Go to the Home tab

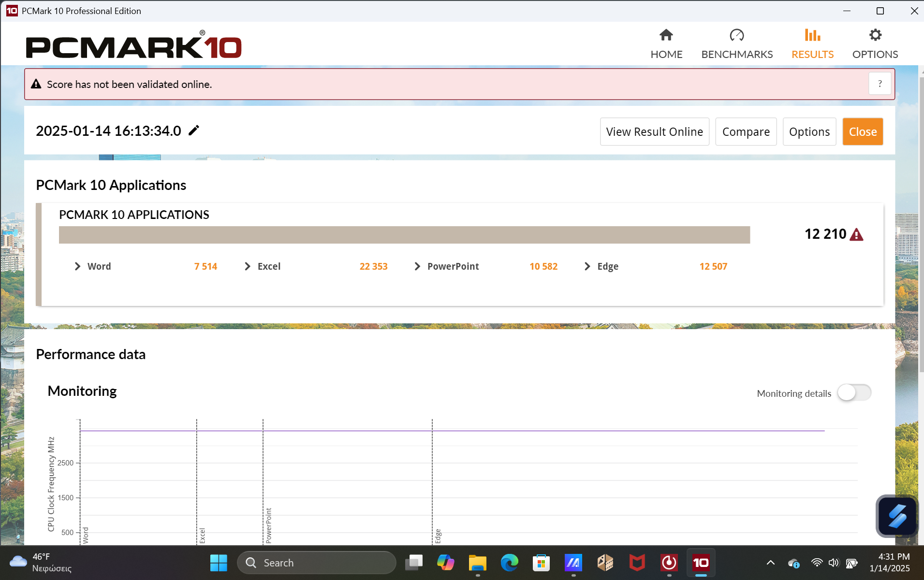click(x=666, y=43)
